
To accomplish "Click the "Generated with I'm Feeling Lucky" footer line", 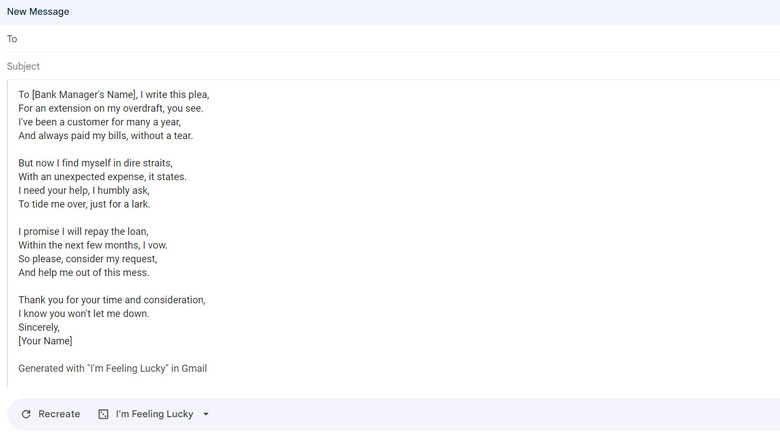I will [x=112, y=368].
